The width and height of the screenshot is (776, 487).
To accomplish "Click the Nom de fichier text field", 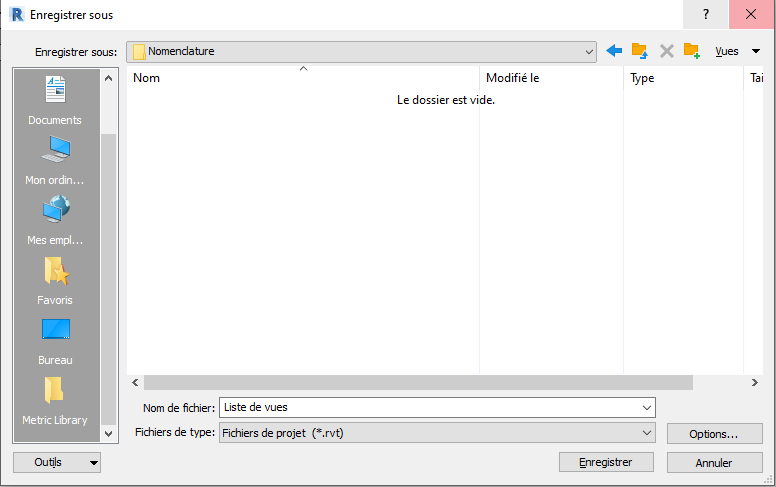I will (x=430, y=407).
